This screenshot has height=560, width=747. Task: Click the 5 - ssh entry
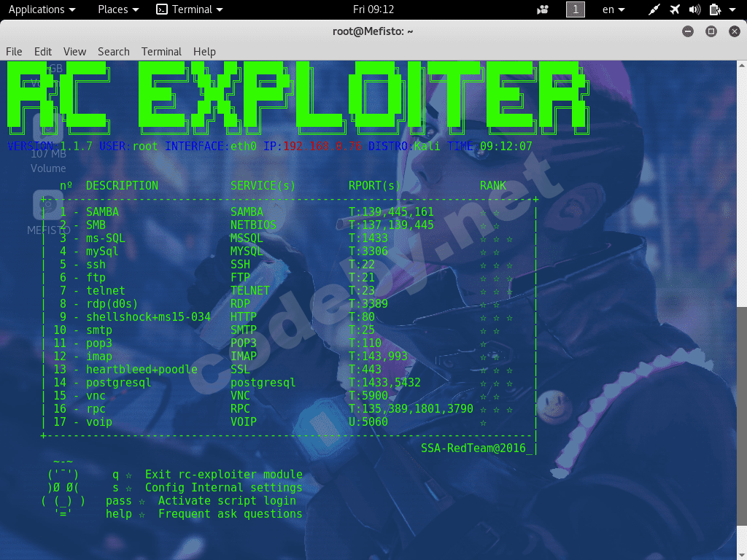point(82,264)
